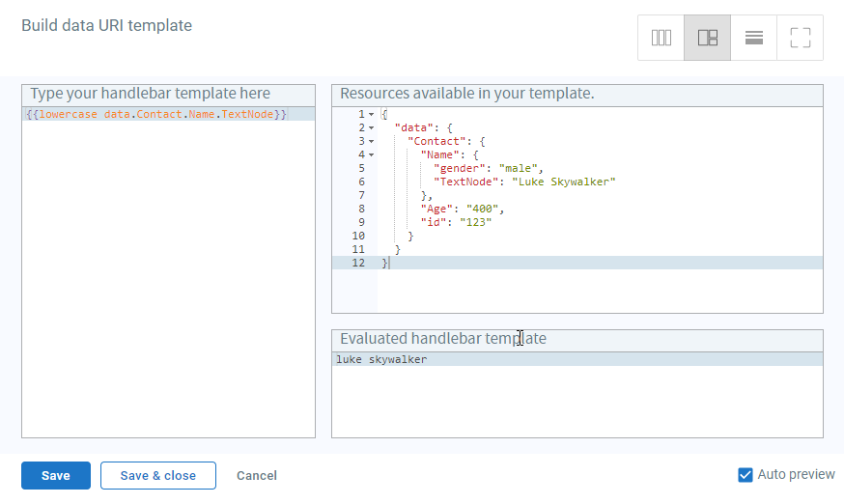The image size is (844, 504).
Task: Click line number 12 in resources gutter
Action: point(358,263)
